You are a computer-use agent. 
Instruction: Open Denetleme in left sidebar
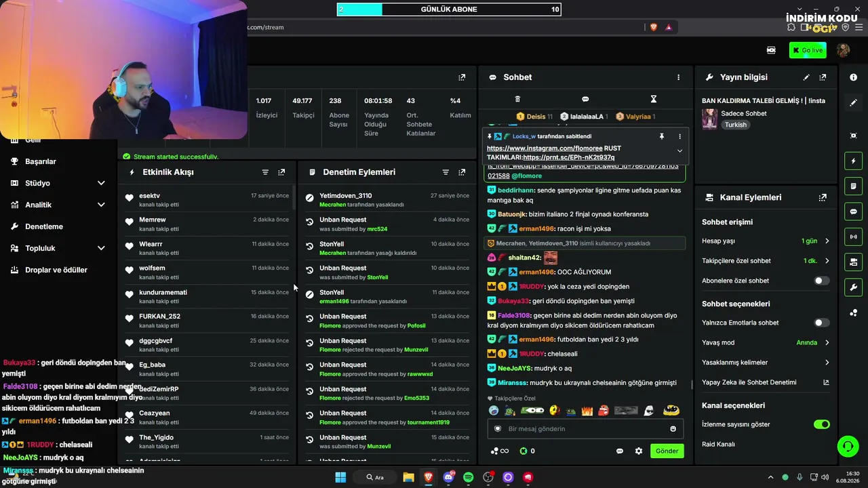click(x=43, y=226)
